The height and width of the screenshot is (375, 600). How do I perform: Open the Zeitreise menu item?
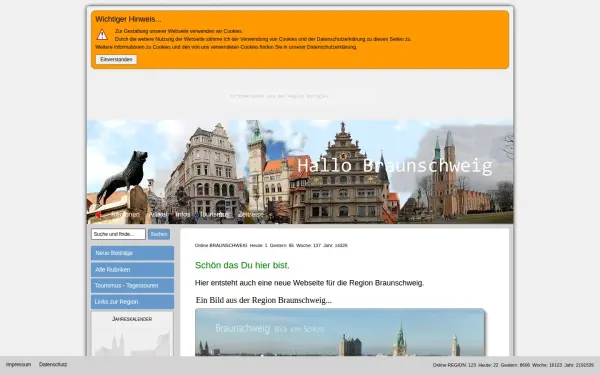(251, 215)
